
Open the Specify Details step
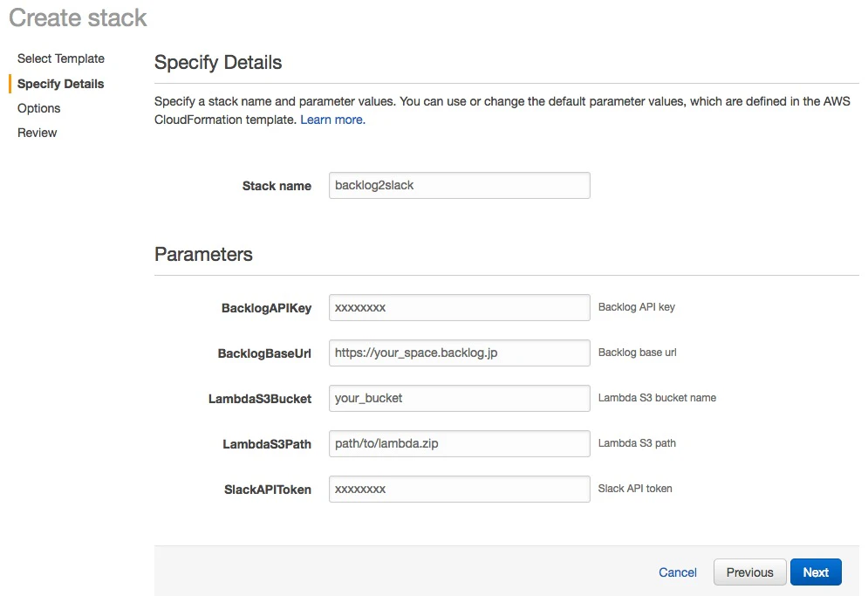61,84
